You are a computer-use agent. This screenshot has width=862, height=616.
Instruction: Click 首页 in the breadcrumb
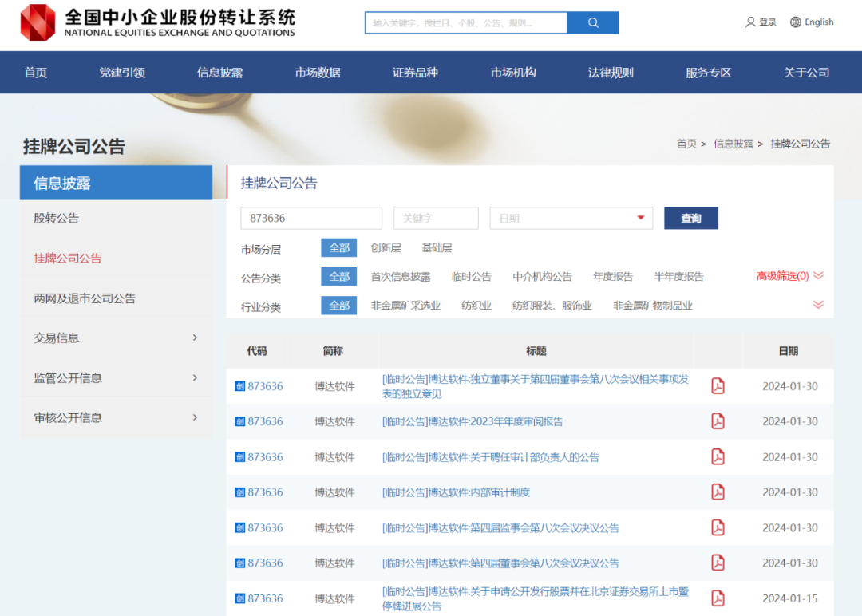686,144
